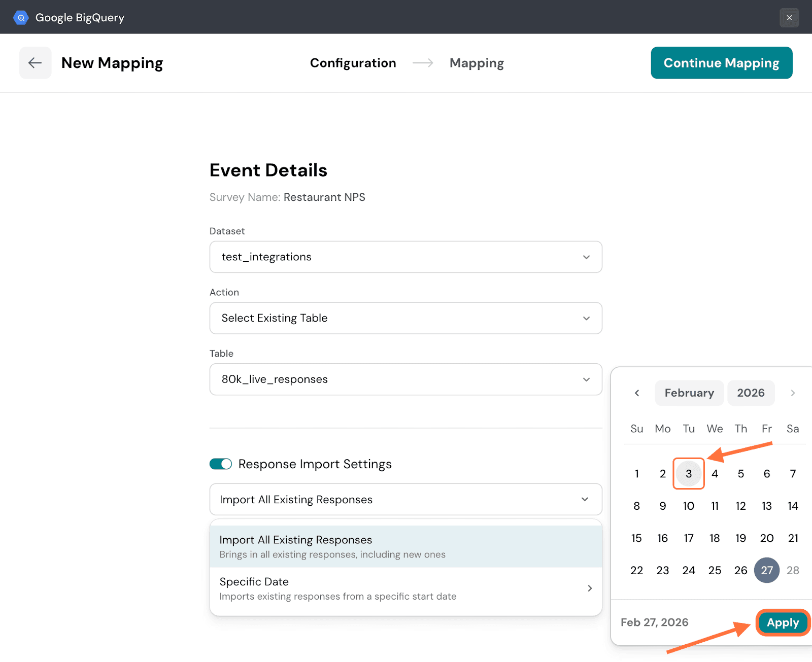Select the 27th in the calendar
Screen dimensions: 812x662
click(x=766, y=570)
